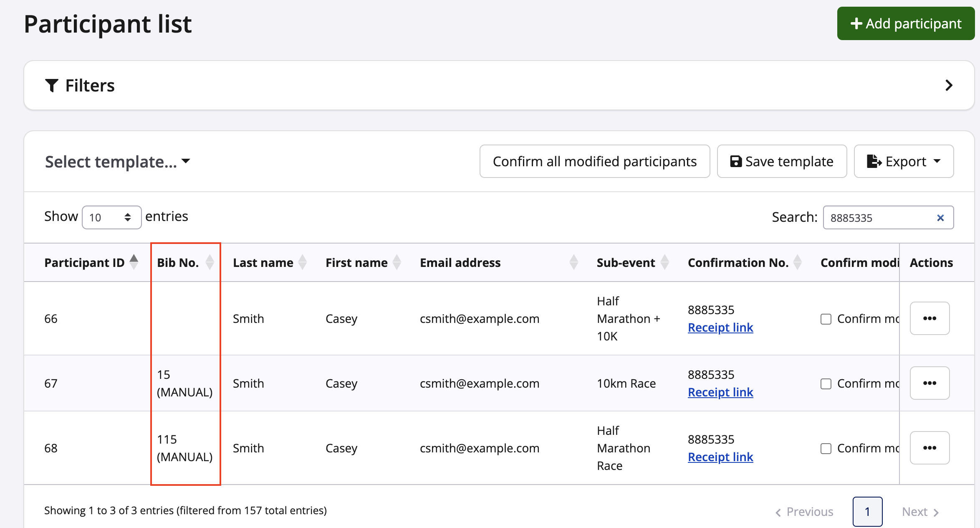Screen dimensions: 980x528
Task: Click Next in pagination
Action: 920,511
